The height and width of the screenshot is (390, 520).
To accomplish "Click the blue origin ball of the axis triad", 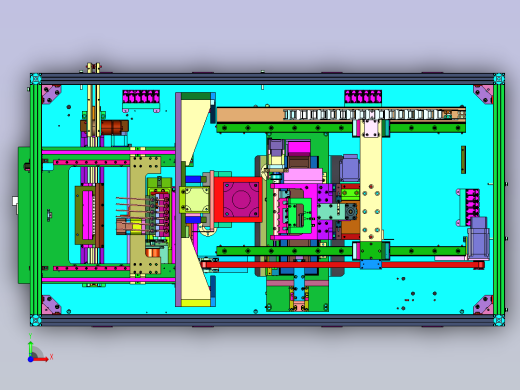I will pos(31,359).
